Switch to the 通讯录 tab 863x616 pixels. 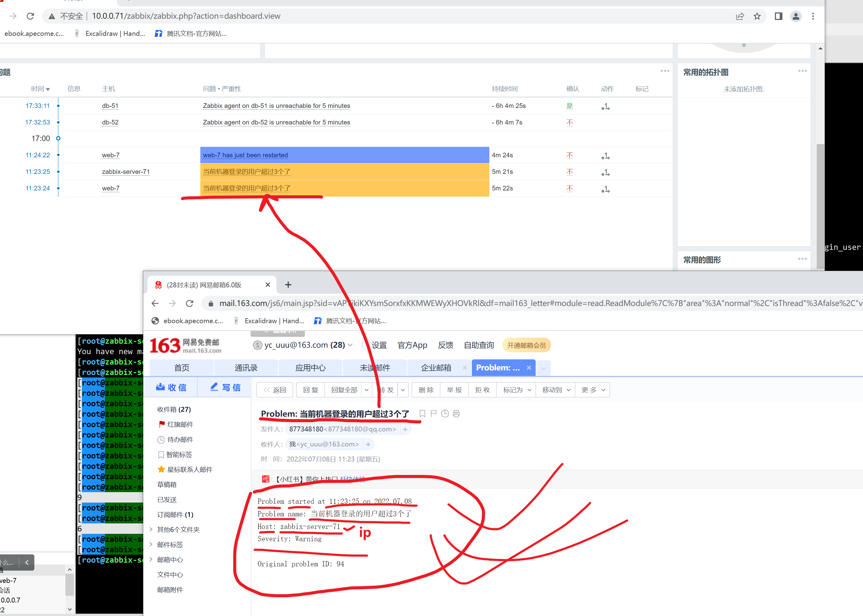click(x=246, y=368)
